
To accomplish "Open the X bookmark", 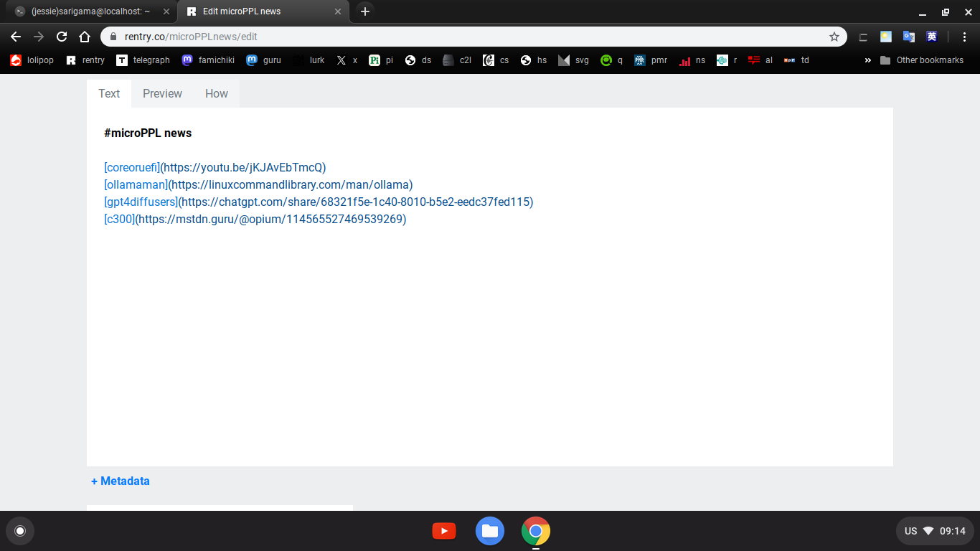I will (x=347, y=60).
